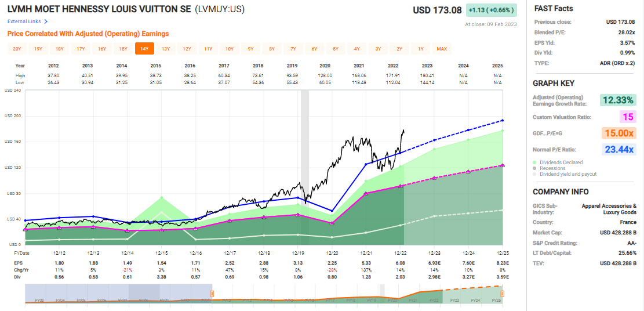Click the 2025 blue normal P/E endpoint marker

coord(503,121)
